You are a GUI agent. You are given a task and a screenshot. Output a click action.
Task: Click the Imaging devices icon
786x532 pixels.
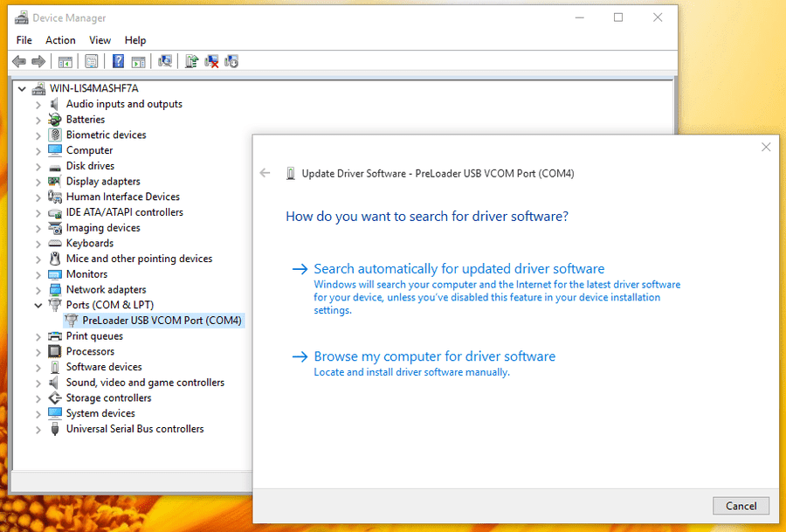point(55,228)
